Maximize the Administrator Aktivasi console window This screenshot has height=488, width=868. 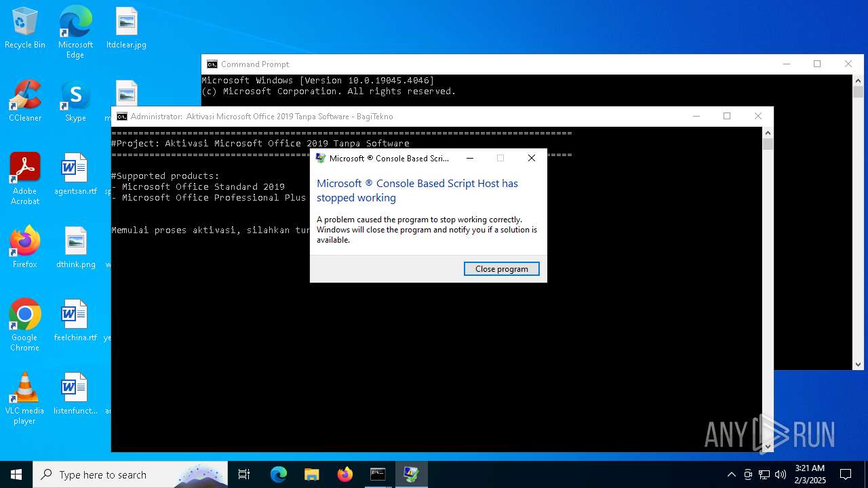tap(727, 116)
